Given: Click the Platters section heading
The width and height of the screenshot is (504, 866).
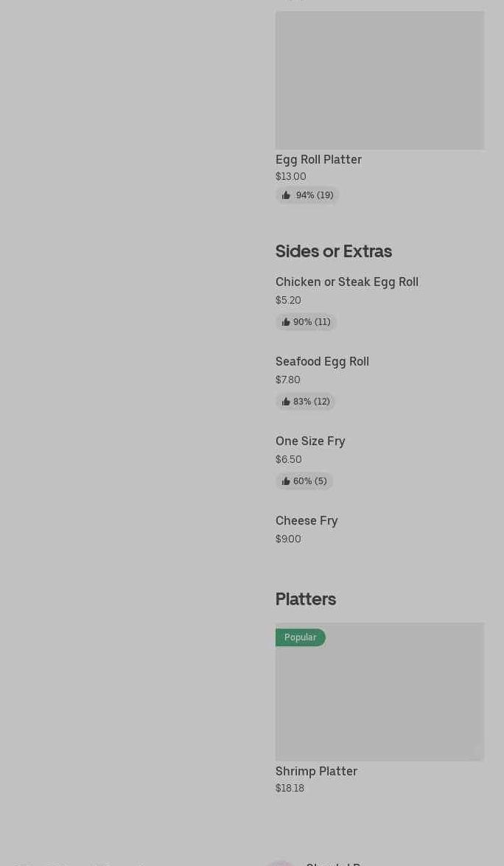Looking at the screenshot, I should [x=306, y=598].
